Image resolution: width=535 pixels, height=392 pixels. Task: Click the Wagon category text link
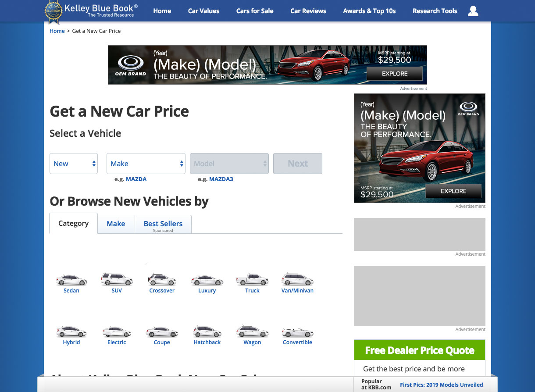[x=252, y=342]
